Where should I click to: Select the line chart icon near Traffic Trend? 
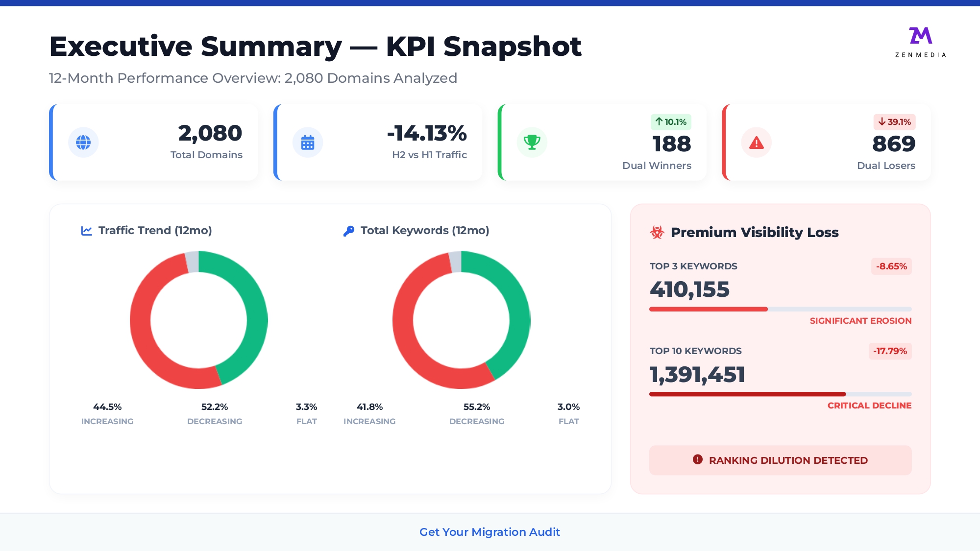(x=86, y=230)
